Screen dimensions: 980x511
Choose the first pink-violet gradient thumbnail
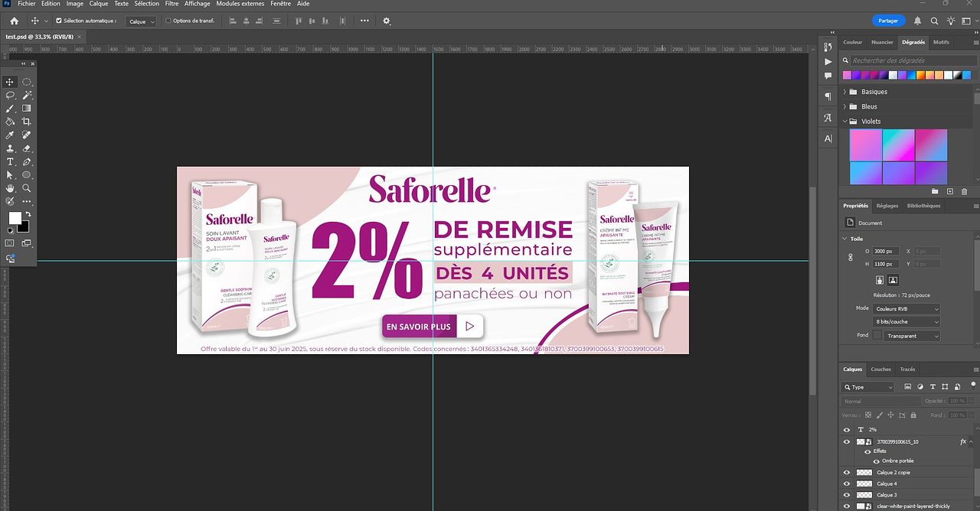[x=866, y=145]
